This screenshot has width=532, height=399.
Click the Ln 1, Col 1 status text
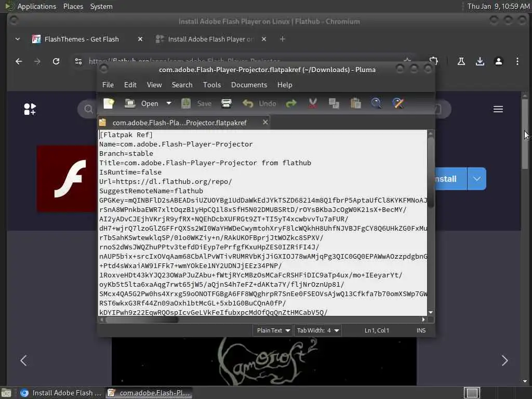tap(377, 330)
